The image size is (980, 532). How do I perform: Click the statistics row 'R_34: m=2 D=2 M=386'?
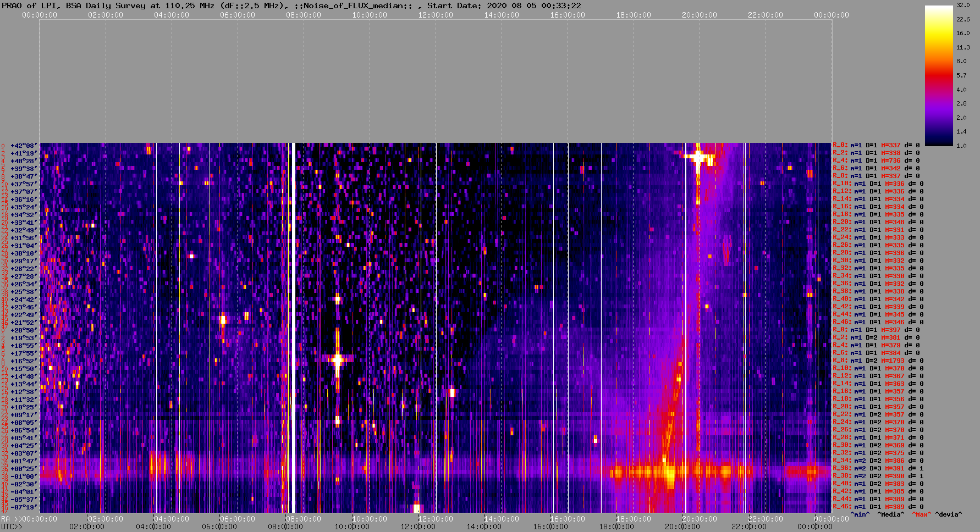(x=878, y=461)
